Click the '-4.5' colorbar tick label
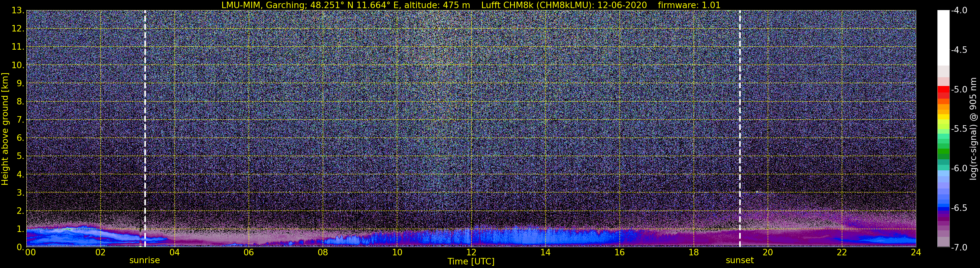 pyautogui.click(x=959, y=50)
